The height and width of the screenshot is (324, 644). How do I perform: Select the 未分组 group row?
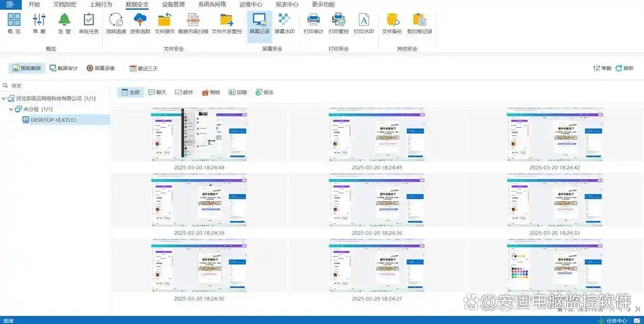click(34, 109)
